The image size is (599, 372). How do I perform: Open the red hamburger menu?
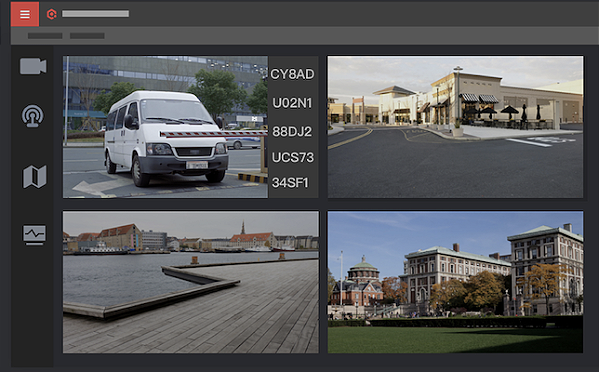25,14
